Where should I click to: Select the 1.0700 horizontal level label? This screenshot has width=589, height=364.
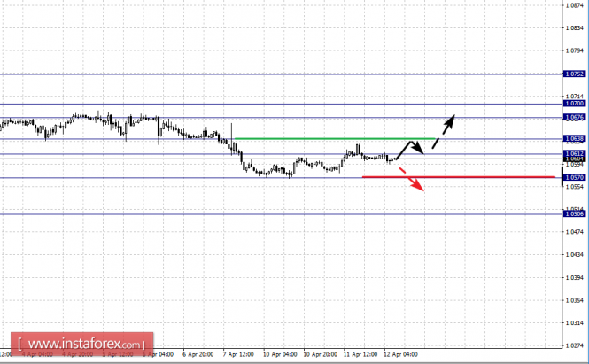(574, 104)
